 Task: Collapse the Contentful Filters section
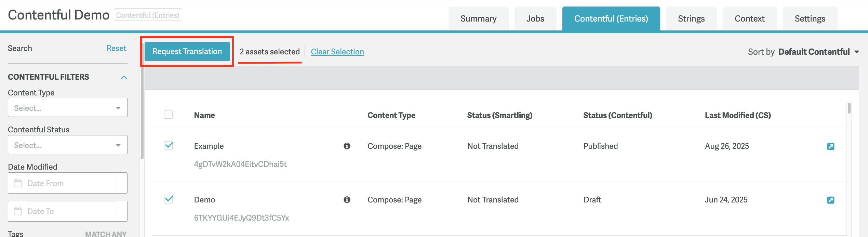[124, 77]
